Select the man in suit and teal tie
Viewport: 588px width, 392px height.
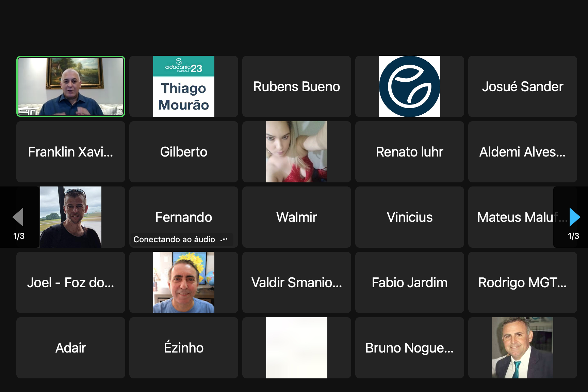click(523, 348)
